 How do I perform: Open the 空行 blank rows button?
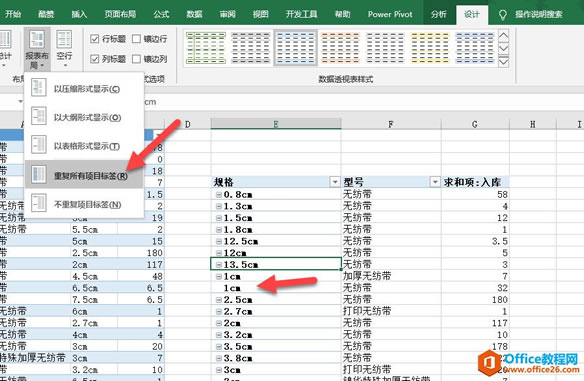pyautogui.click(x=64, y=49)
